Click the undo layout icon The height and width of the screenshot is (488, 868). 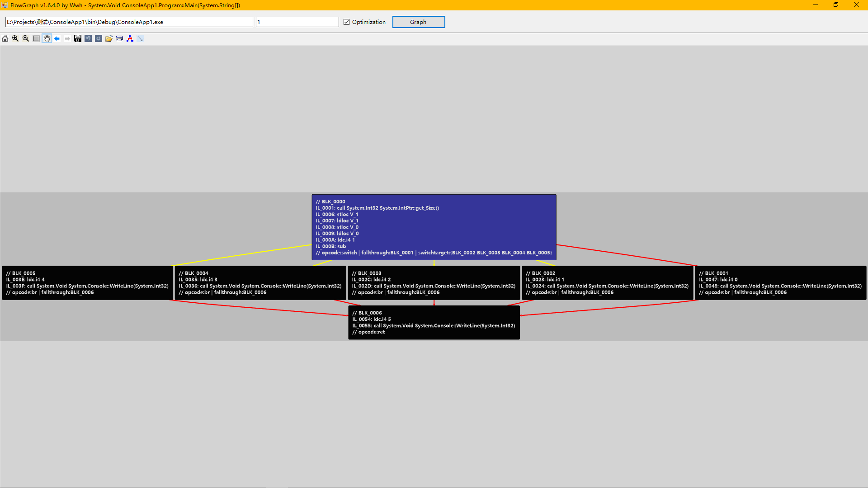click(88, 39)
